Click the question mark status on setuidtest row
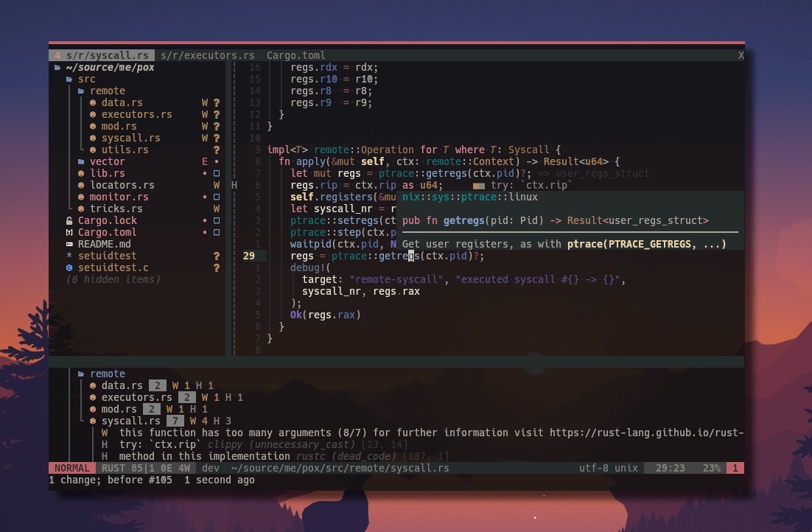The width and height of the screenshot is (812, 532). [x=217, y=256]
